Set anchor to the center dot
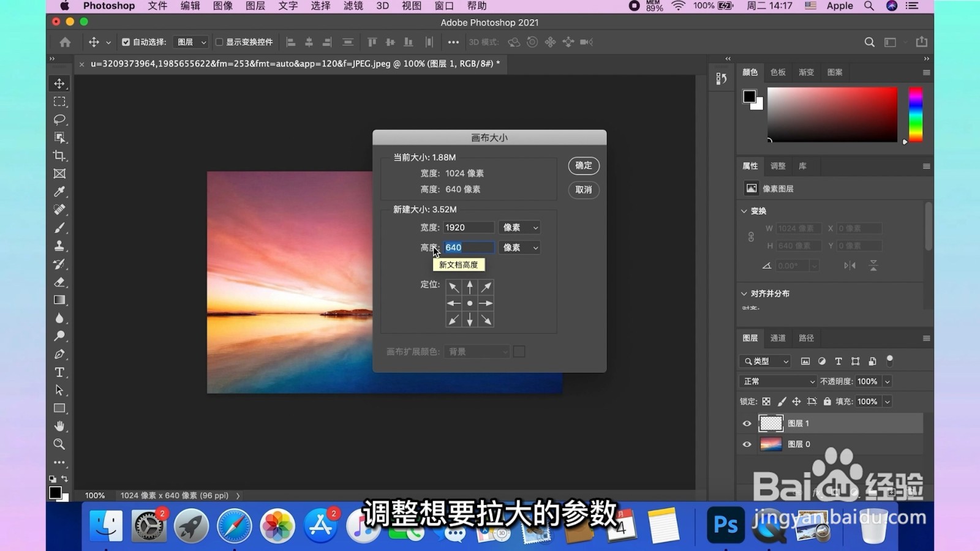 (470, 304)
